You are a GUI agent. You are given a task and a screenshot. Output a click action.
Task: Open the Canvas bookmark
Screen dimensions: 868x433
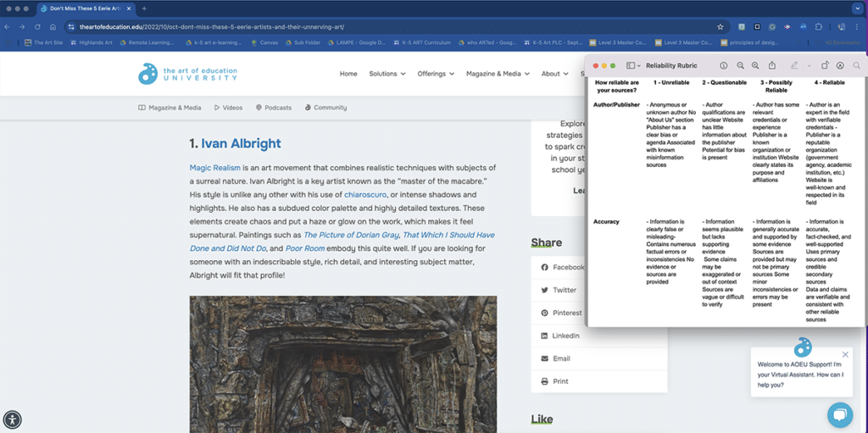point(264,42)
